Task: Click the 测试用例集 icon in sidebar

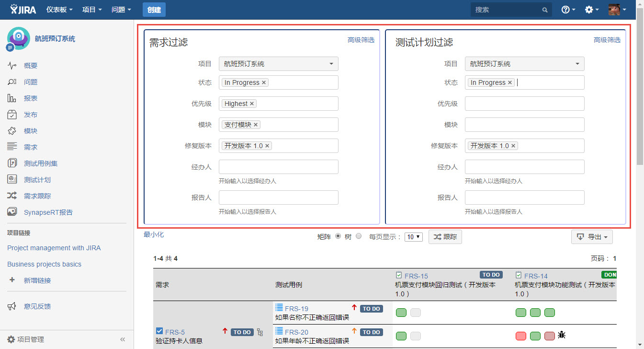Action: click(12, 163)
